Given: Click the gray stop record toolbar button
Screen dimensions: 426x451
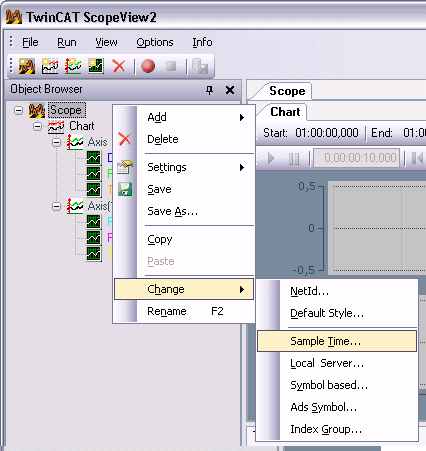Looking at the screenshot, I should click(171, 66).
